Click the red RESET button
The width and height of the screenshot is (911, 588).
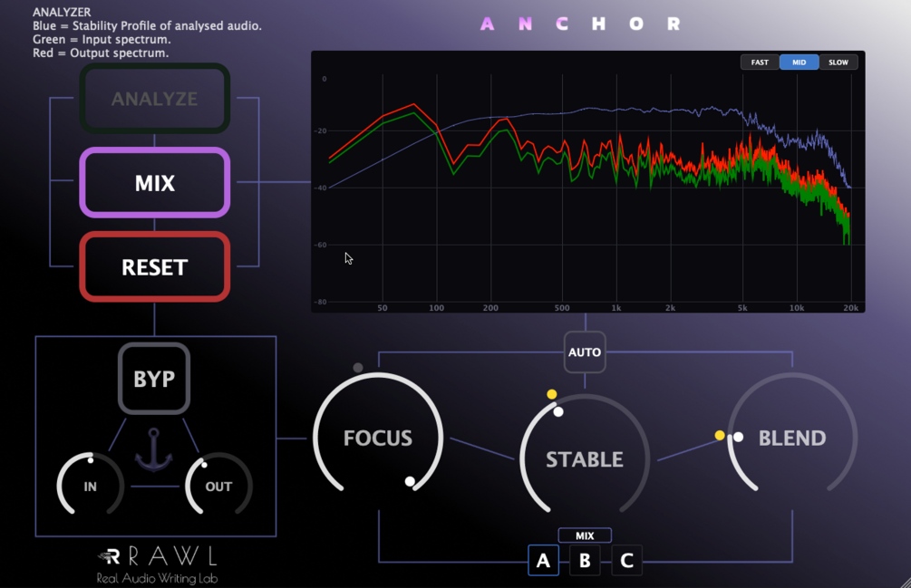[154, 267]
